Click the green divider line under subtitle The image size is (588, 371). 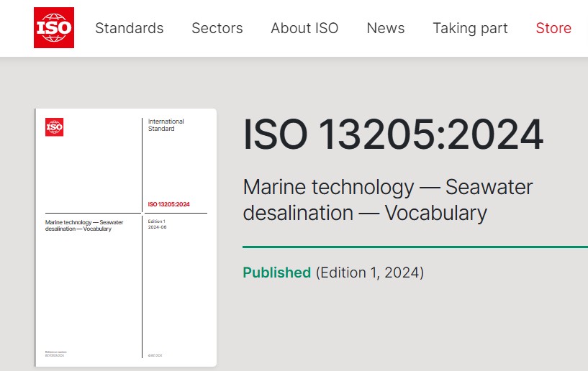[x=415, y=247]
